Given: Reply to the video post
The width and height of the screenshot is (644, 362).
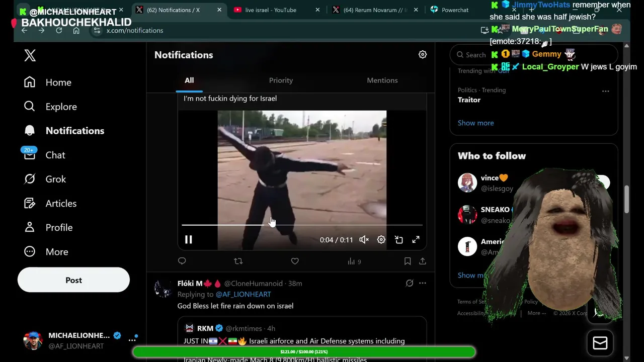Looking at the screenshot, I should (x=182, y=261).
